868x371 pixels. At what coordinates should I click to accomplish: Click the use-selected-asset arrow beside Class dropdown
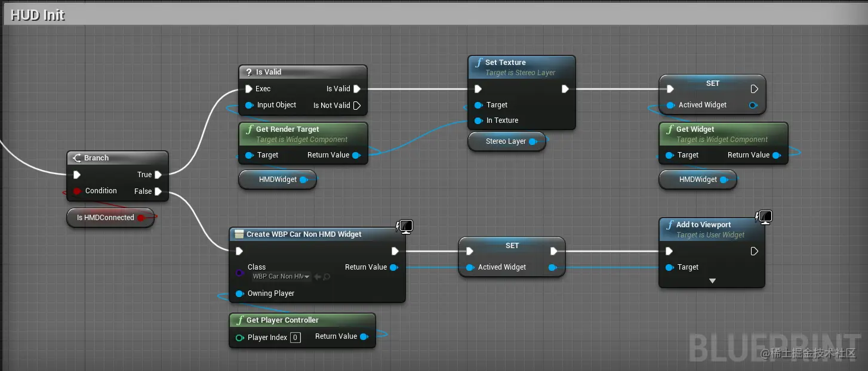[x=318, y=277]
